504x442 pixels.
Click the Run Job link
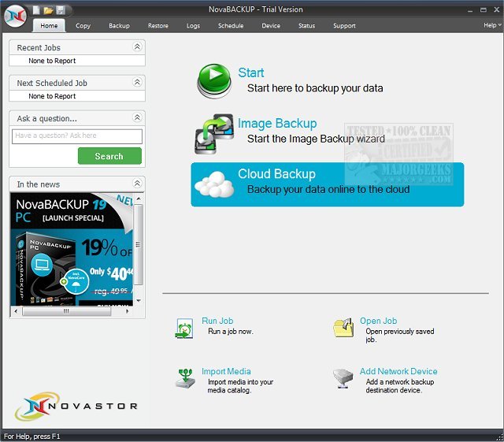click(217, 321)
